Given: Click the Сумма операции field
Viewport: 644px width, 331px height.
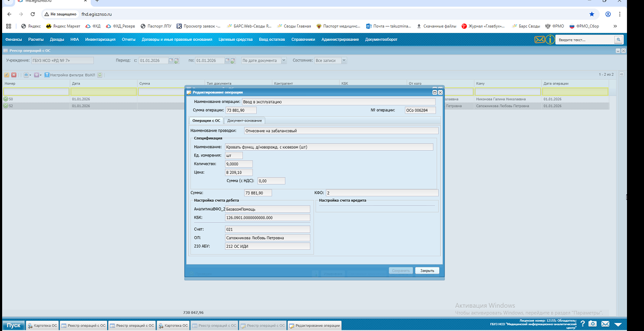Looking at the screenshot, I should click(x=241, y=110).
